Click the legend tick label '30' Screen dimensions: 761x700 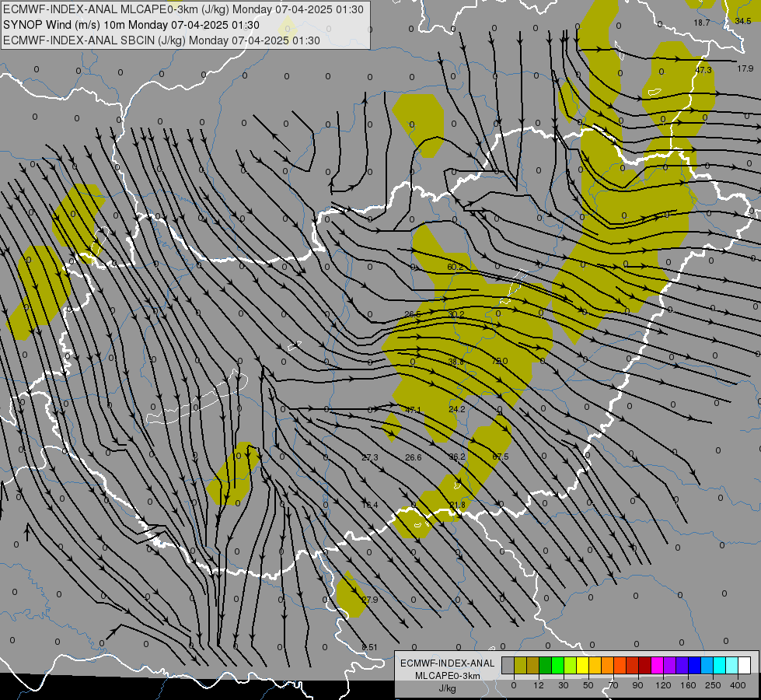click(564, 685)
